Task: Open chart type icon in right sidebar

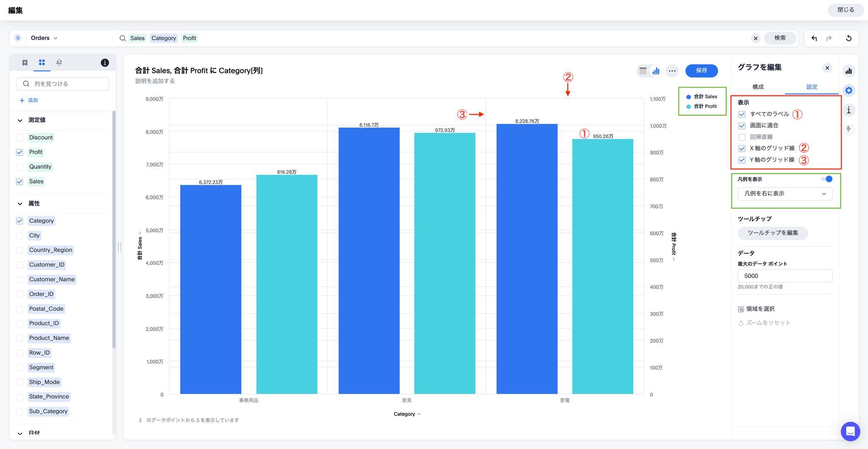Action: click(x=849, y=71)
